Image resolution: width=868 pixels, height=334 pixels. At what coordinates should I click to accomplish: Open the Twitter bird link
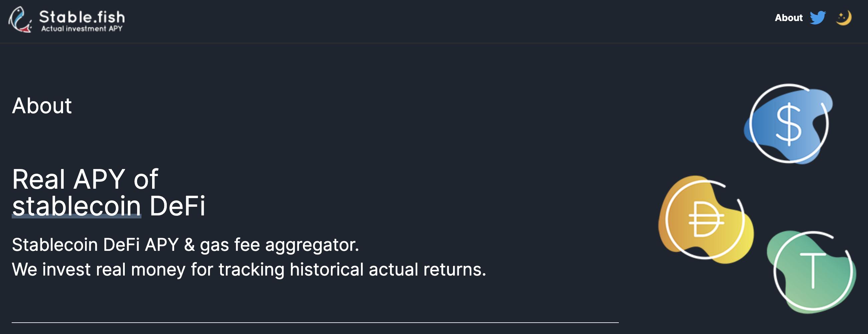pyautogui.click(x=818, y=18)
